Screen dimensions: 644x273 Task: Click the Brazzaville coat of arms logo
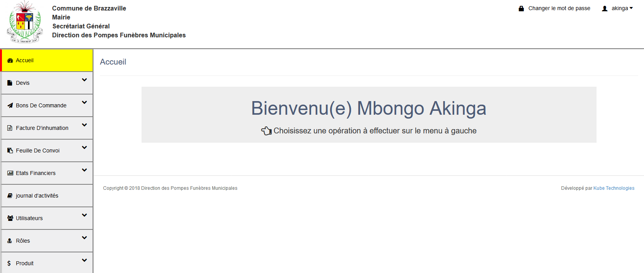tap(25, 22)
